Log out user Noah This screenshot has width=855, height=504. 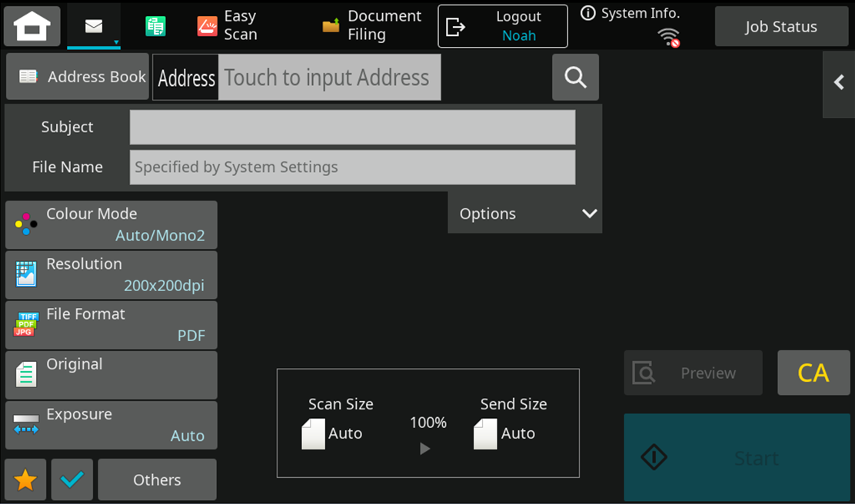tap(503, 26)
